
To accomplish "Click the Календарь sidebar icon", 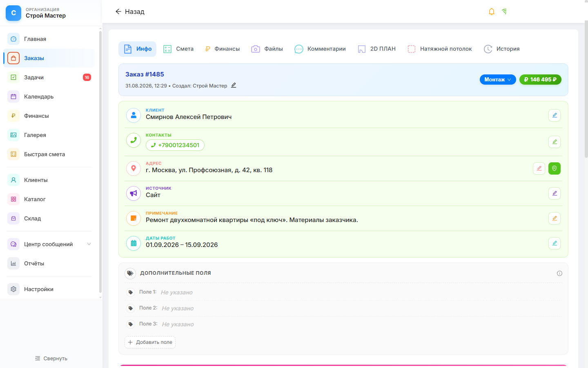I will 13,96.
